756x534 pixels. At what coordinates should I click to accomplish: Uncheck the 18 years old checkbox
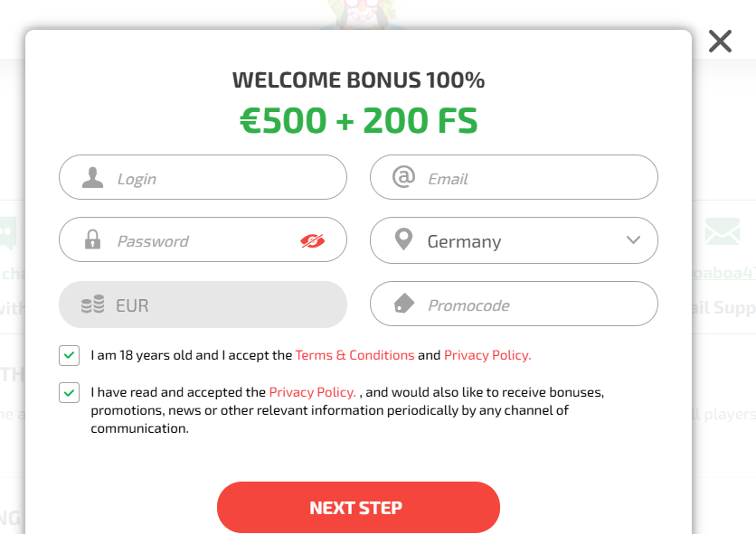pos(69,355)
